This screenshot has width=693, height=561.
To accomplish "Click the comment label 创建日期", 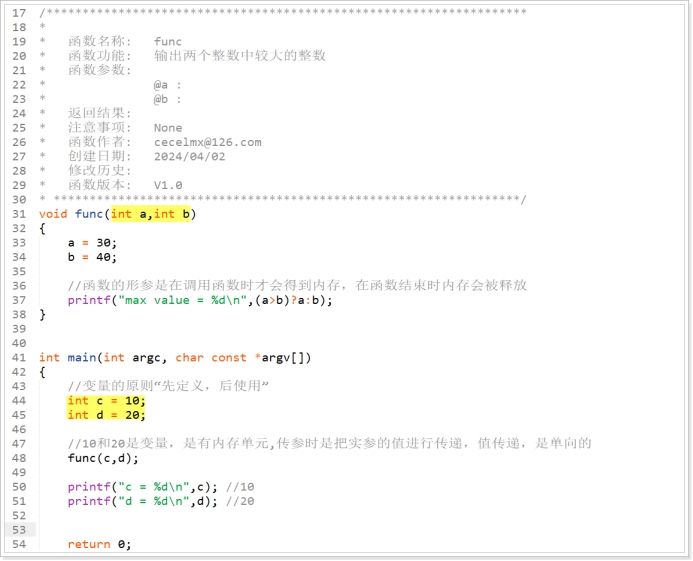I will [99, 156].
